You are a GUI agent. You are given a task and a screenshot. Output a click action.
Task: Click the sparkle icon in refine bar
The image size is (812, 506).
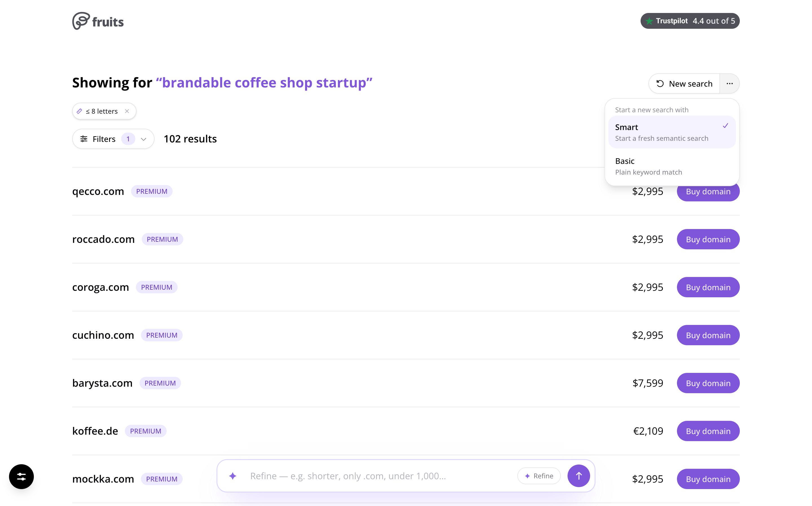pos(233,476)
